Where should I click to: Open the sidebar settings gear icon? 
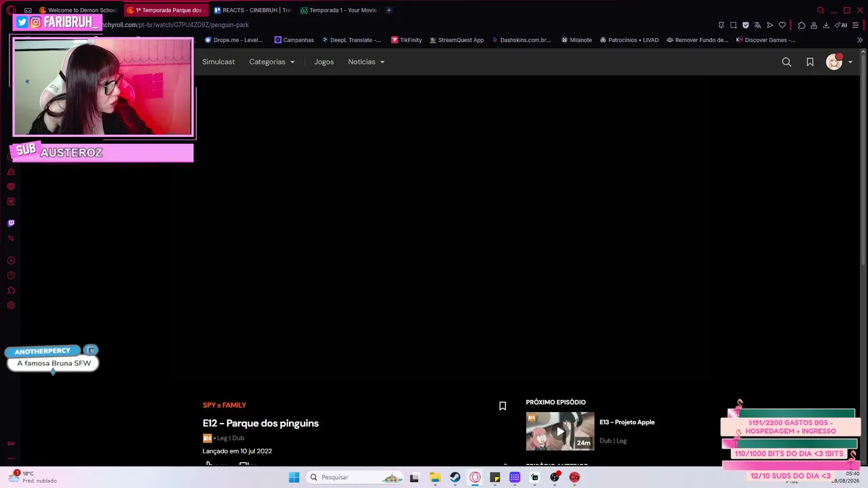coord(11,305)
